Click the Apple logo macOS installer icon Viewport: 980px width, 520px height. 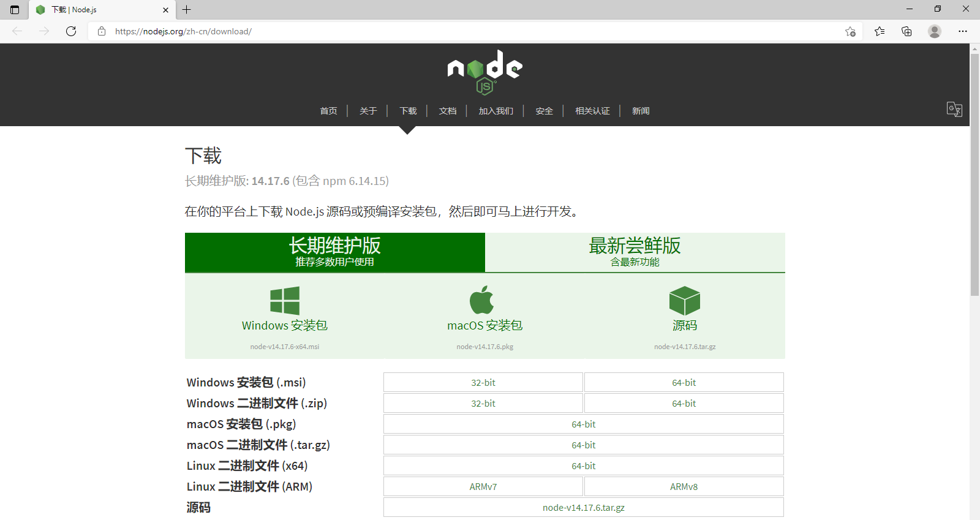click(482, 300)
